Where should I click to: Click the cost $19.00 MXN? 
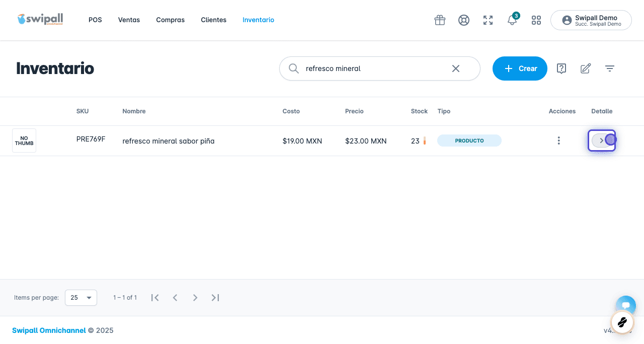click(302, 141)
